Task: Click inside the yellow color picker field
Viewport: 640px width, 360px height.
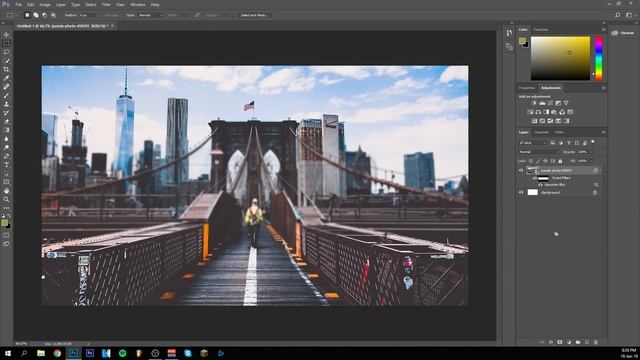Action: 560,58
